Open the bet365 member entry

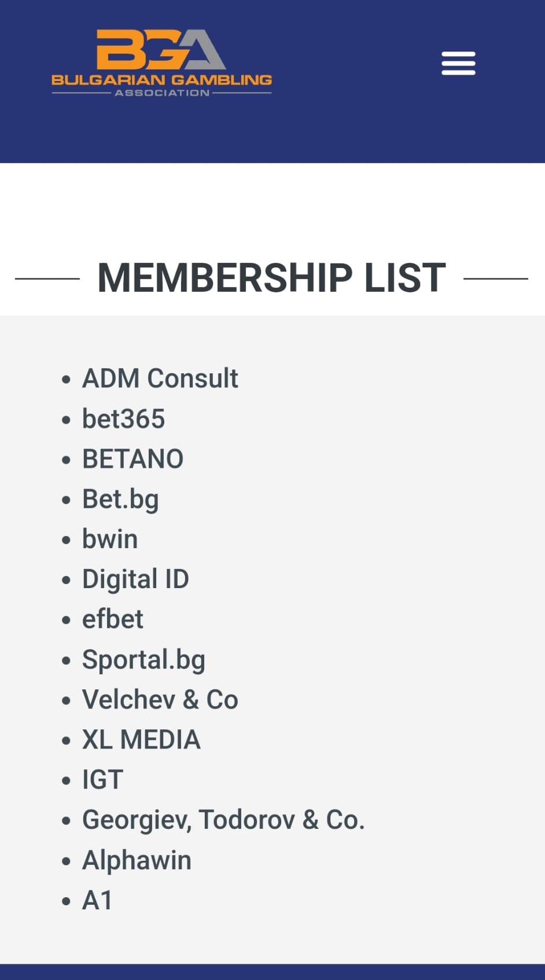123,419
